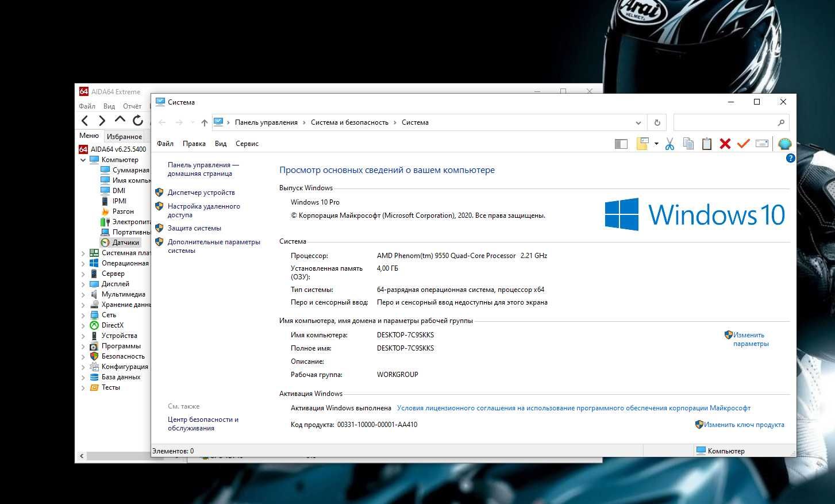Screen dimensions: 835x504
Task: Open Диспетчер устройств link
Action: pos(201,193)
